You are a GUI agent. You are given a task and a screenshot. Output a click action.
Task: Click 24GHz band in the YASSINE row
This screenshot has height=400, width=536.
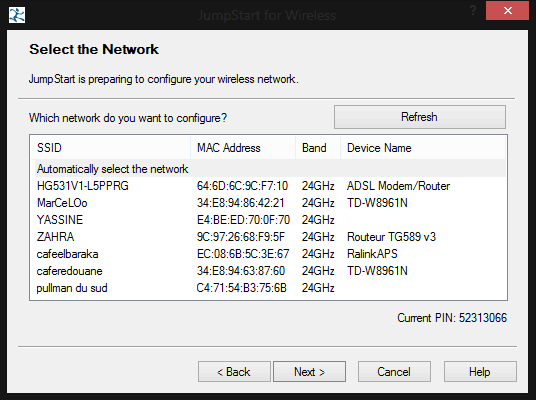[x=318, y=219]
